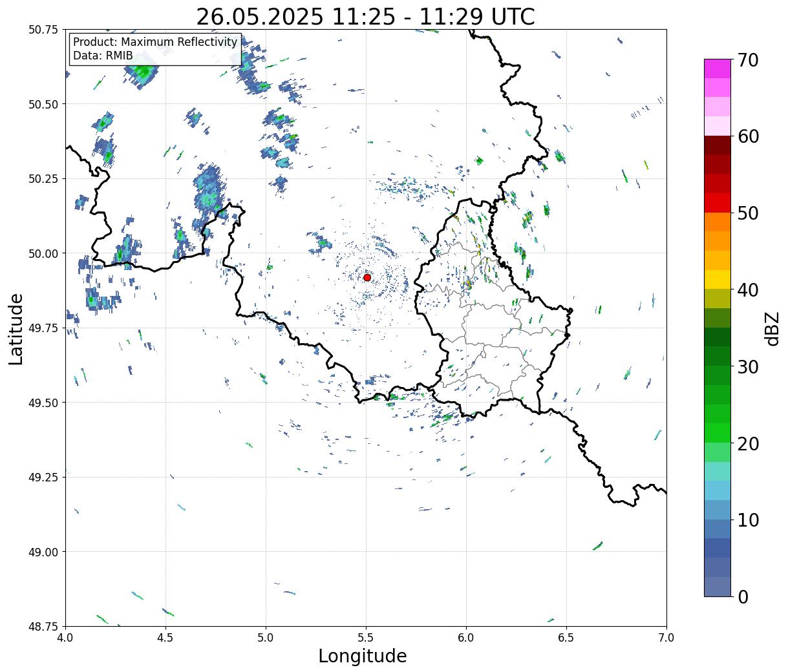Click the longitude tick label 6.5
This screenshot has width=788, height=672.
pos(566,638)
